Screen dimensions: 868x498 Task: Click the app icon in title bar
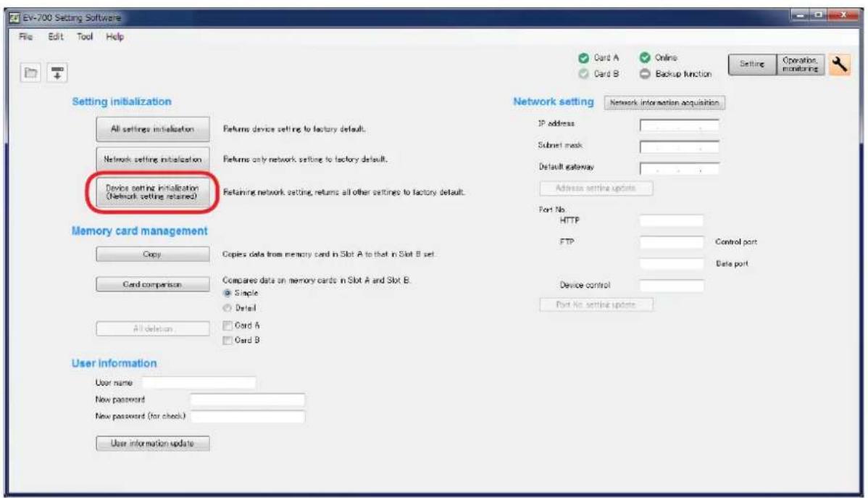click(14, 17)
